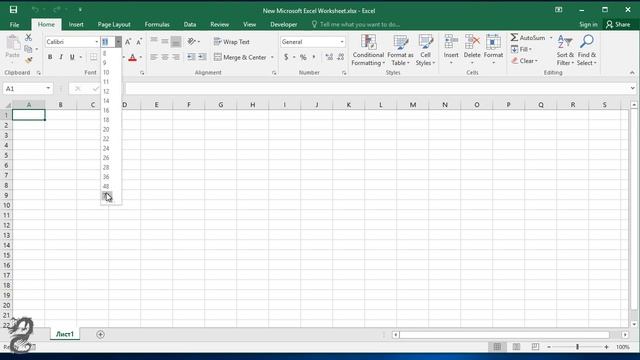Open the Name Box dropdown arrow
This screenshot has width=640, height=360.
point(48,89)
